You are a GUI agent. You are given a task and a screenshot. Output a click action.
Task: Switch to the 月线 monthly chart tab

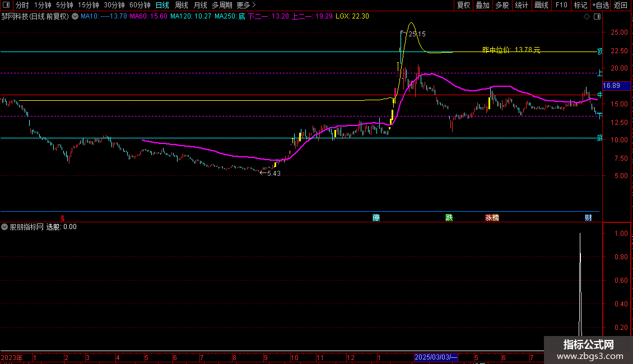(x=200, y=5)
